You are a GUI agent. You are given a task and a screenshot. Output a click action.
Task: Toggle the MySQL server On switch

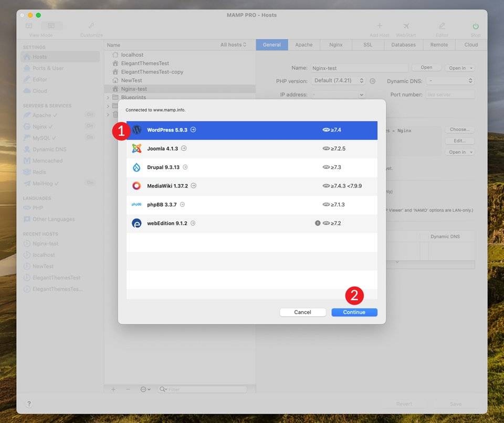point(90,138)
